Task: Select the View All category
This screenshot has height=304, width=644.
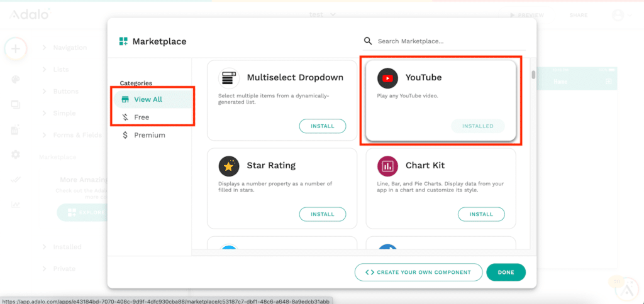Action: point(148,99)
